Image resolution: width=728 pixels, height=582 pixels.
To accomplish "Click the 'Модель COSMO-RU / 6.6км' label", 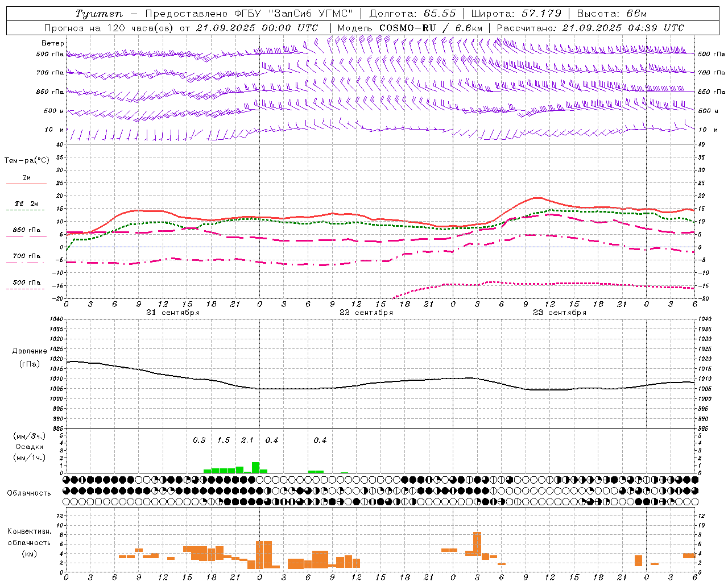I will pos(410,28).
